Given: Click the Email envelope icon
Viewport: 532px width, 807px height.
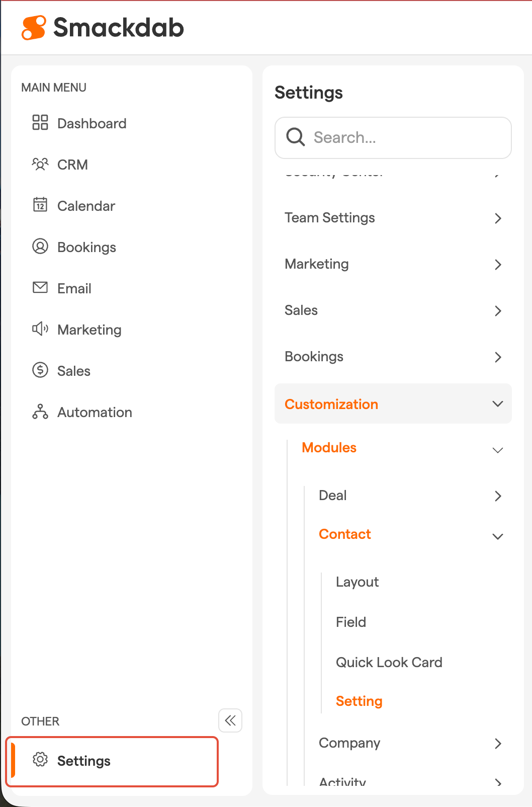Looking at the screenshot, I should pos(40,288).
